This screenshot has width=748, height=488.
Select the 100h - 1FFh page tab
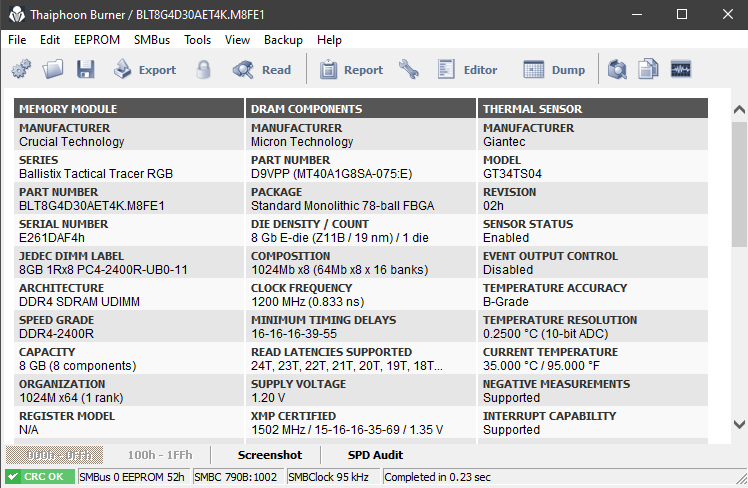[160, 455]
